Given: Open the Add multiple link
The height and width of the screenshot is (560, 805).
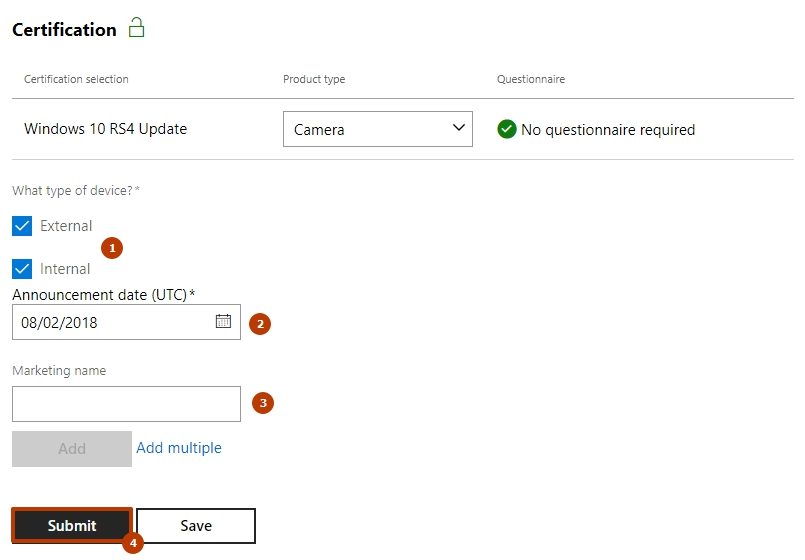Looking at the screenshot, I should (x=179, y=448).
